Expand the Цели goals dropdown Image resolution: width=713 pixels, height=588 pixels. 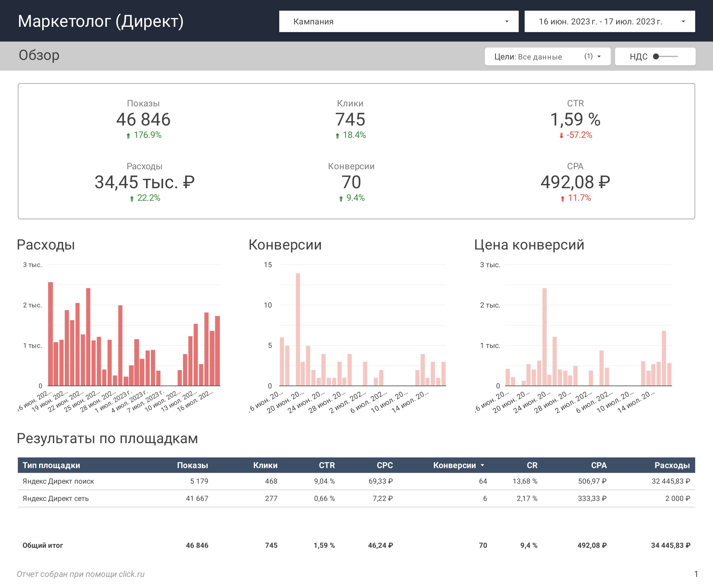547,56
